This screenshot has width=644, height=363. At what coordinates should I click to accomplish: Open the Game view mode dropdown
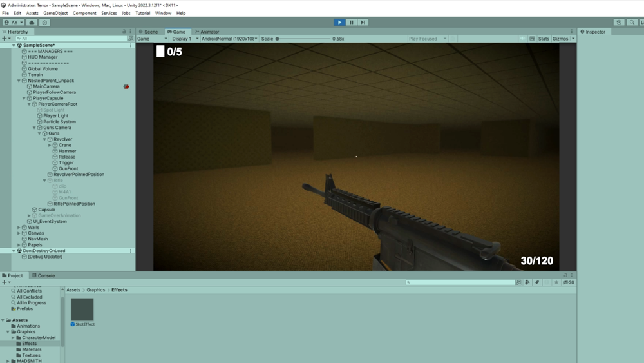152,39
